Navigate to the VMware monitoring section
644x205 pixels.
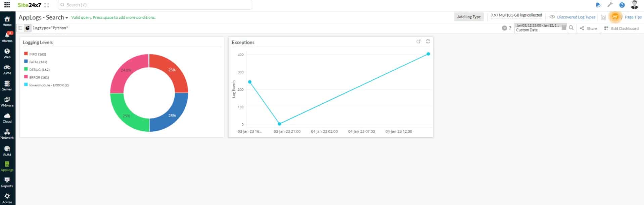click(x=7, y=101)
